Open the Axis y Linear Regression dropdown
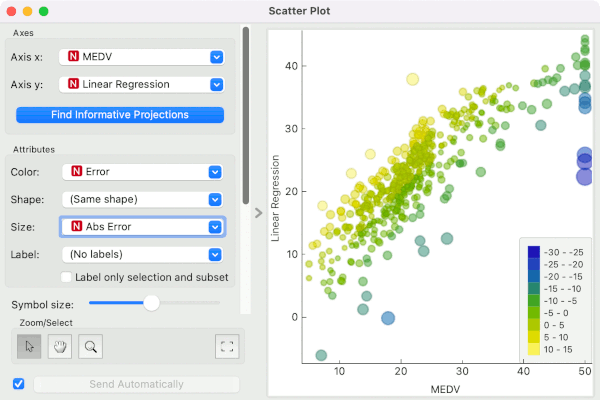 [141, 85]
